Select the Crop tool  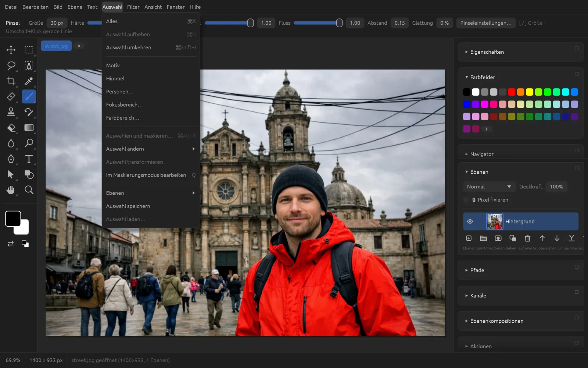pyautogui.click(x=11, y=81)
